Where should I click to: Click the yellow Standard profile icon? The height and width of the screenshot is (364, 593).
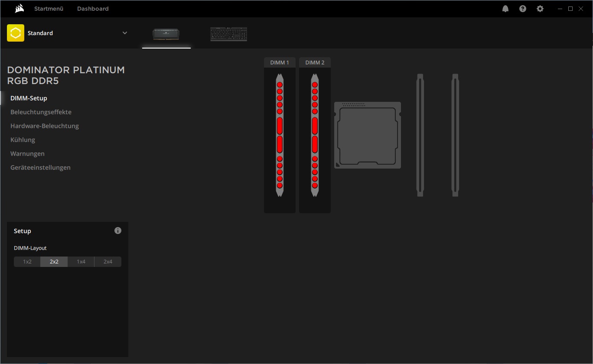pos(16,33)
